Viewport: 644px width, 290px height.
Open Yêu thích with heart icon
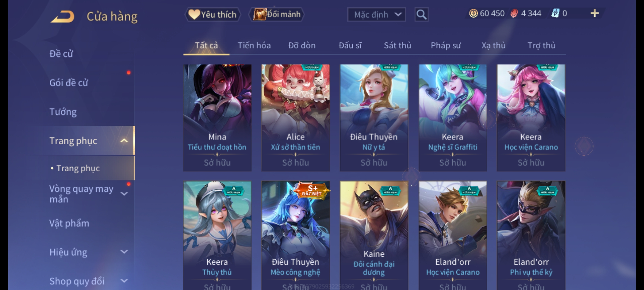coord(213,15)
